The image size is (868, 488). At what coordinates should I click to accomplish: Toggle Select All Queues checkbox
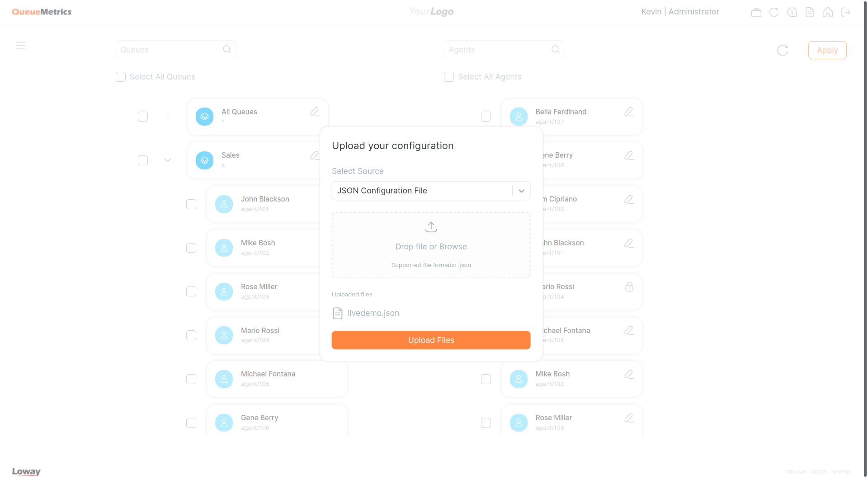(121, 77)
